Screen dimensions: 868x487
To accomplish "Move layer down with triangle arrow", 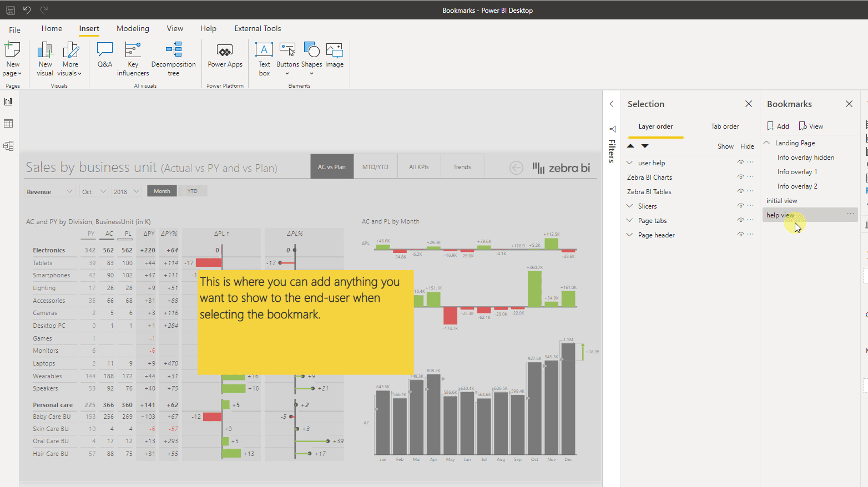I will click(x=645, y=146).
